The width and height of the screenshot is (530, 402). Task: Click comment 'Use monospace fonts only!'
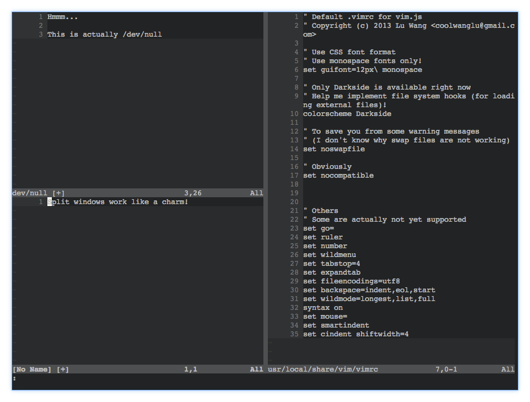[x=363, y=61]
